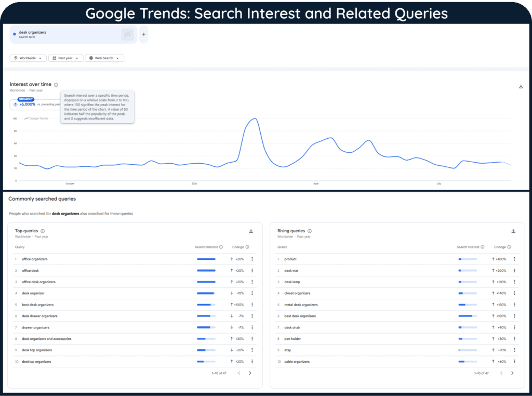Image resolution: width=532 pixels, height=396 pixels.
Task: Click the +100% change in Top queries
Action: click(x=239, y=305)
